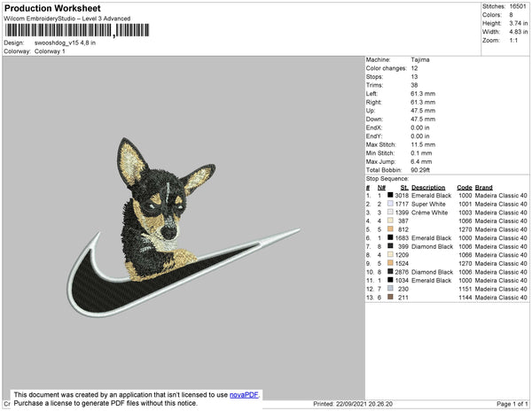Click the 'Crème White' description text
This screenshot has width=532, height=411.
pyautogui.click(x=429, y=213)
